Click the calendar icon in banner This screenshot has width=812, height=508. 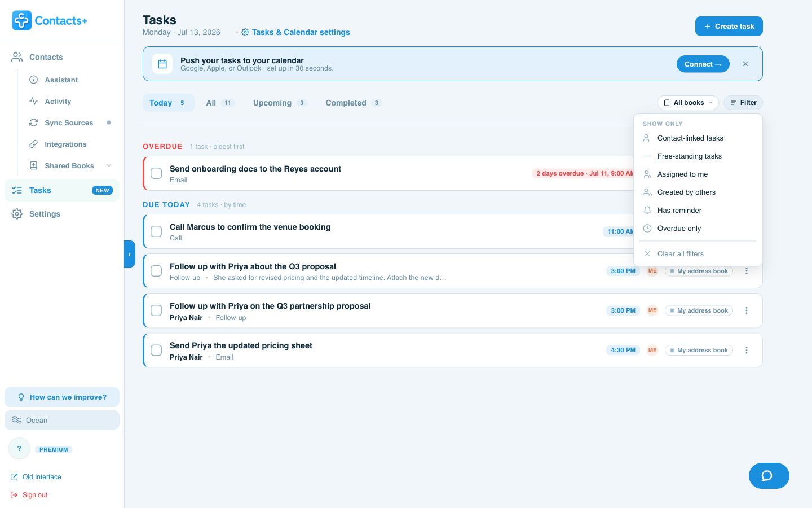click(162, 64)
